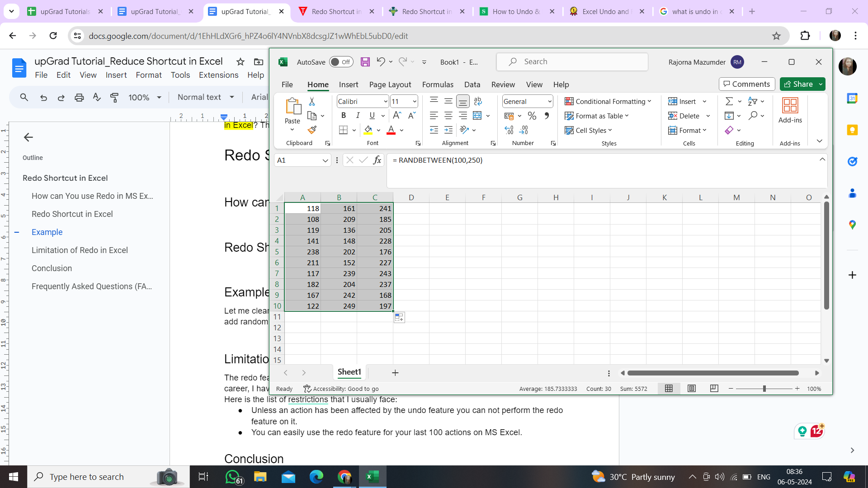This screenshot has width=868, height=488.
Task: Click the Center align icon in Excel
Action: coord(448,116)
